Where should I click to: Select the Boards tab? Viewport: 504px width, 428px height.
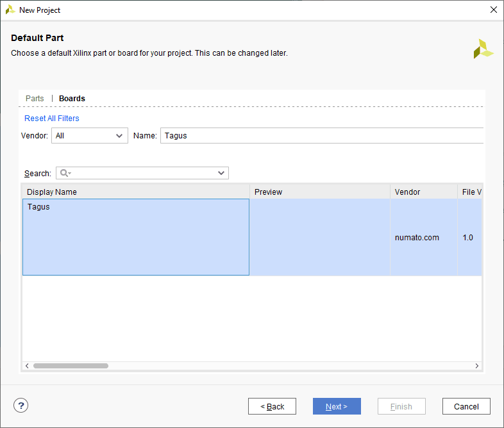click(72, 99)
